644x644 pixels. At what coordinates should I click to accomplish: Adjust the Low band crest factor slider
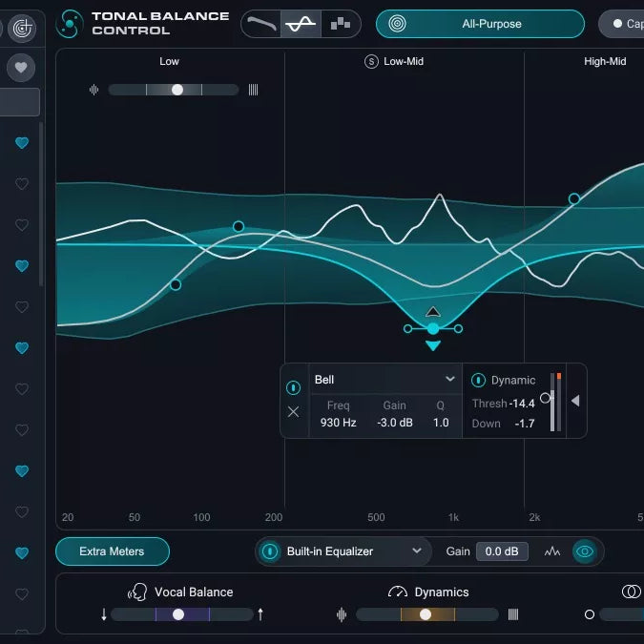coord(177,90)
